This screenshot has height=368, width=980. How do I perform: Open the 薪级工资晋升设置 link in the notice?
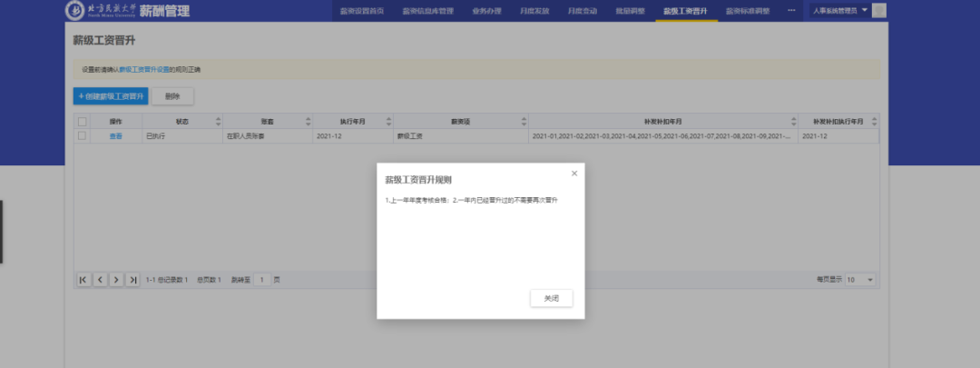pos(144,69)
